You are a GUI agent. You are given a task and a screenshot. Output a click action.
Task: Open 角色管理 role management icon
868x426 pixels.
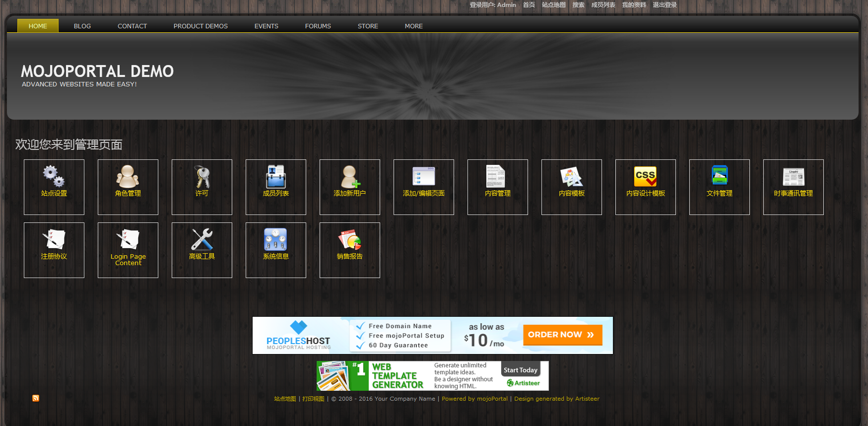[x=128, y=176]
